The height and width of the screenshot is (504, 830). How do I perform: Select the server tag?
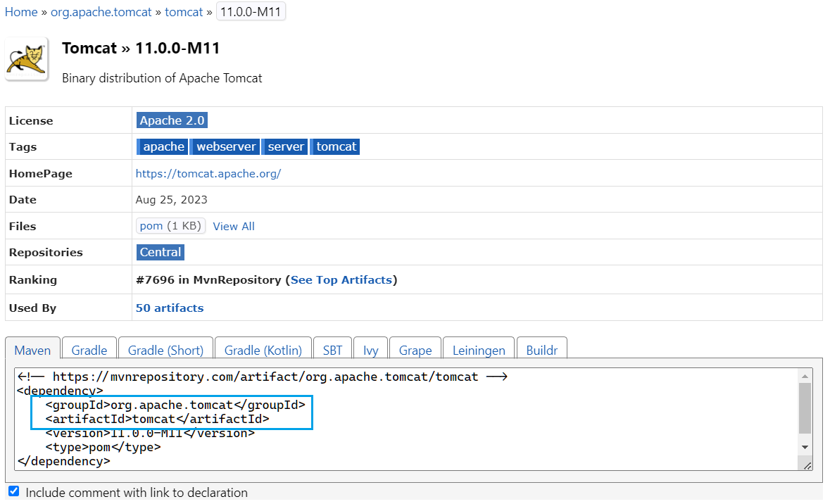point(286,146)
